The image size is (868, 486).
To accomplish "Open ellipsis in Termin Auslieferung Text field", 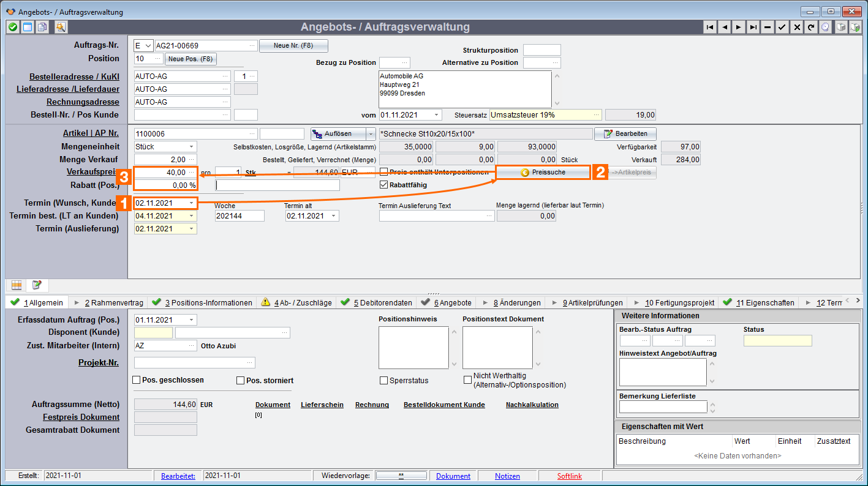I will 489,215.
